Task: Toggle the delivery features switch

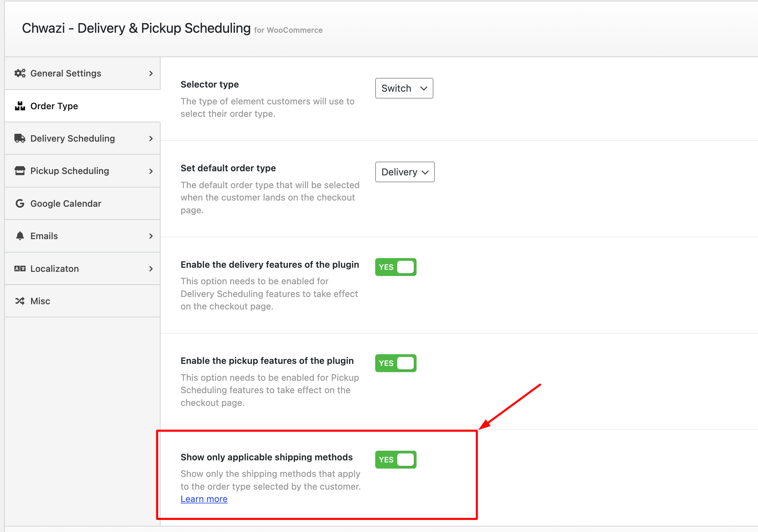Action: click(x=396, y=267)
